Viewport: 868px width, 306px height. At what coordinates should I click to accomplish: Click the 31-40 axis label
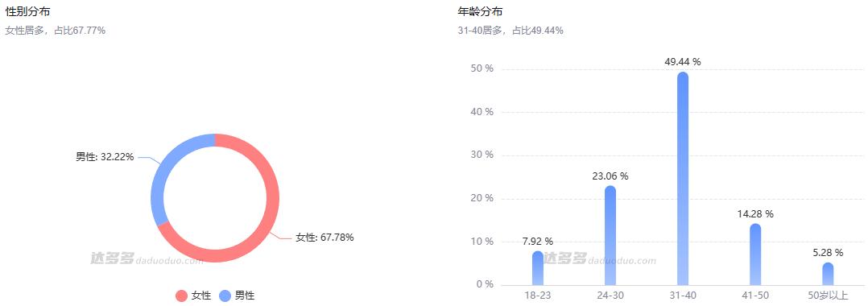tap(683, 296)
